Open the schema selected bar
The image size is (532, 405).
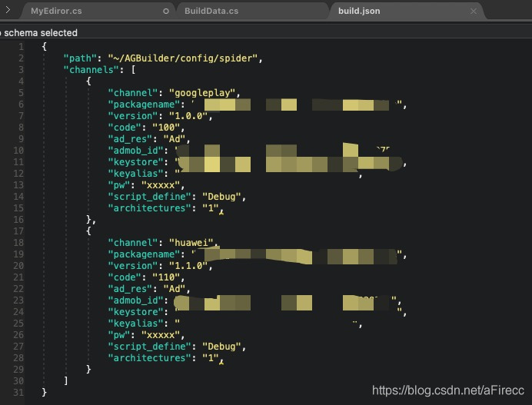[266, 33]
